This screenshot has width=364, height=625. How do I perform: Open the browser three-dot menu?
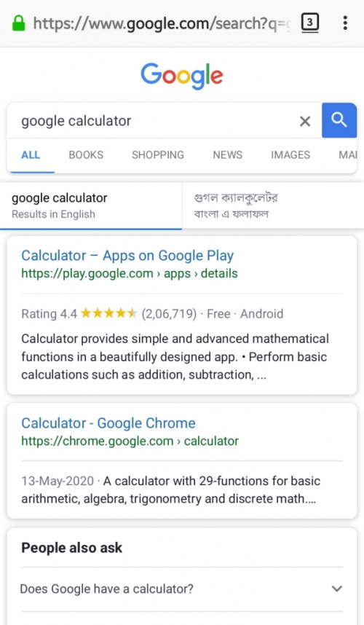tap(345, 23)
